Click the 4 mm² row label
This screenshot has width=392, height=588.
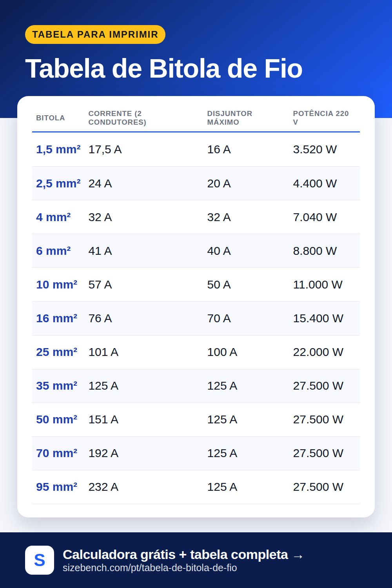(x=53, y=217)
